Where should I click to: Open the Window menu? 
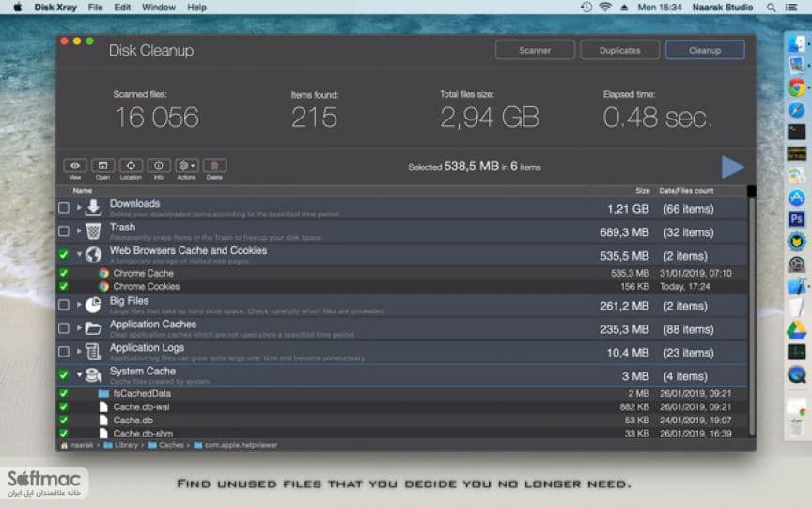click(x=159, y=8)
